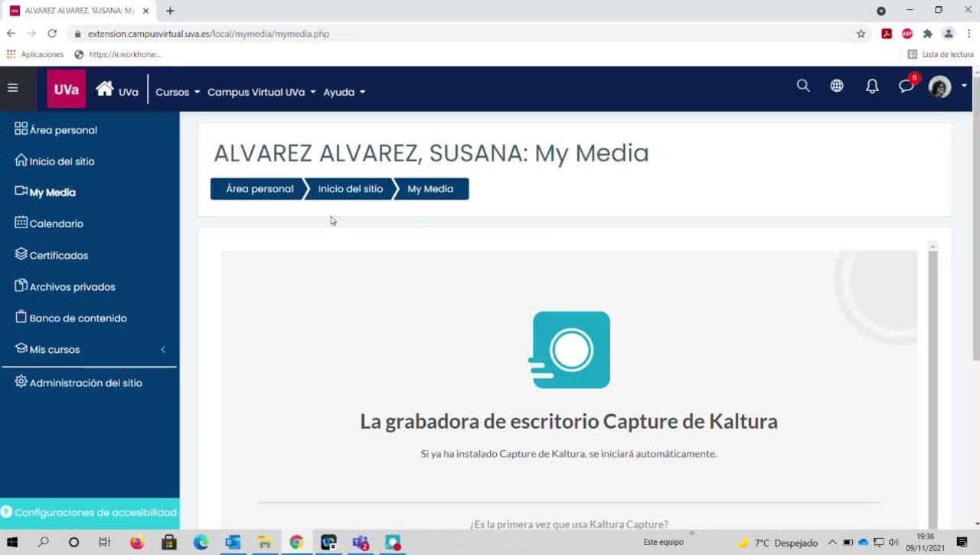Viewport: 980px width, 555px height.
Task: Open the extensions puzzle icon
Action: [x=928, y=34]
